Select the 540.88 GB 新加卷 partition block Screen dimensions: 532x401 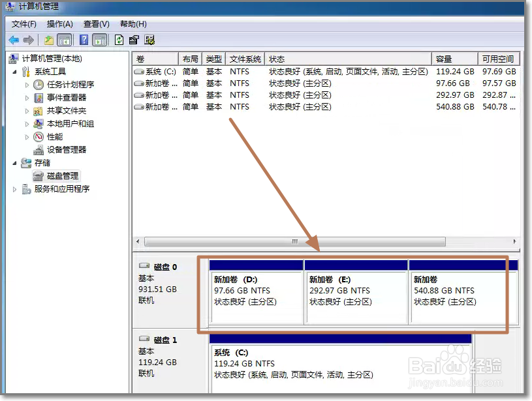(x=464, y=293)
